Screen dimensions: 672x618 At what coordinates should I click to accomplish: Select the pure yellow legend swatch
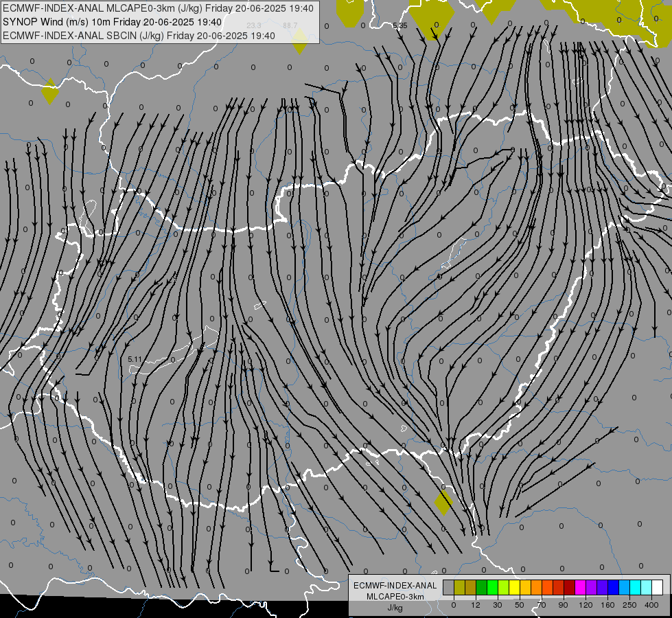[x=514, y=587]
